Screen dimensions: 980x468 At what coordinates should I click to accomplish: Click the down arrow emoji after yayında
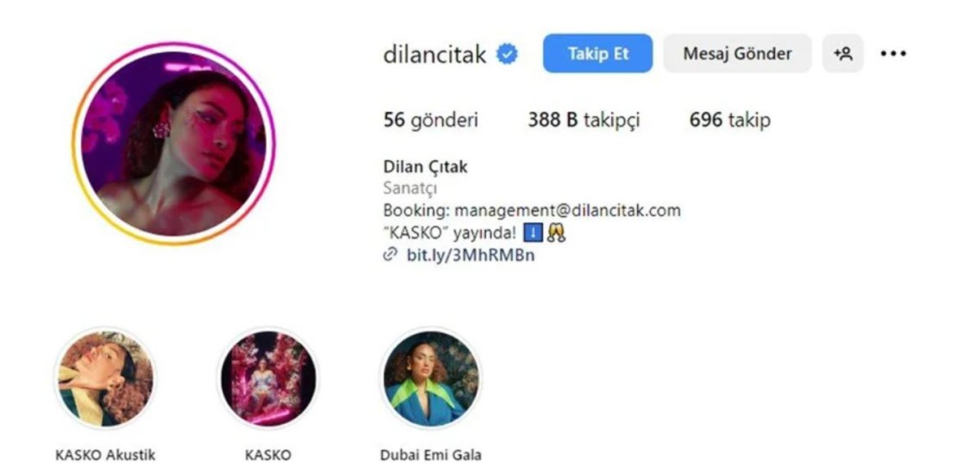(x=532, y=234)
